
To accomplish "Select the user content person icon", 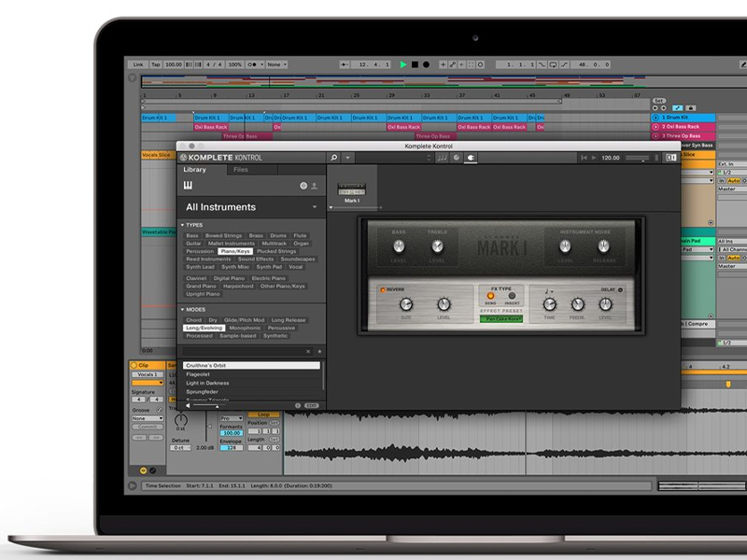I will pyautogui.click(x=315, y=186).
